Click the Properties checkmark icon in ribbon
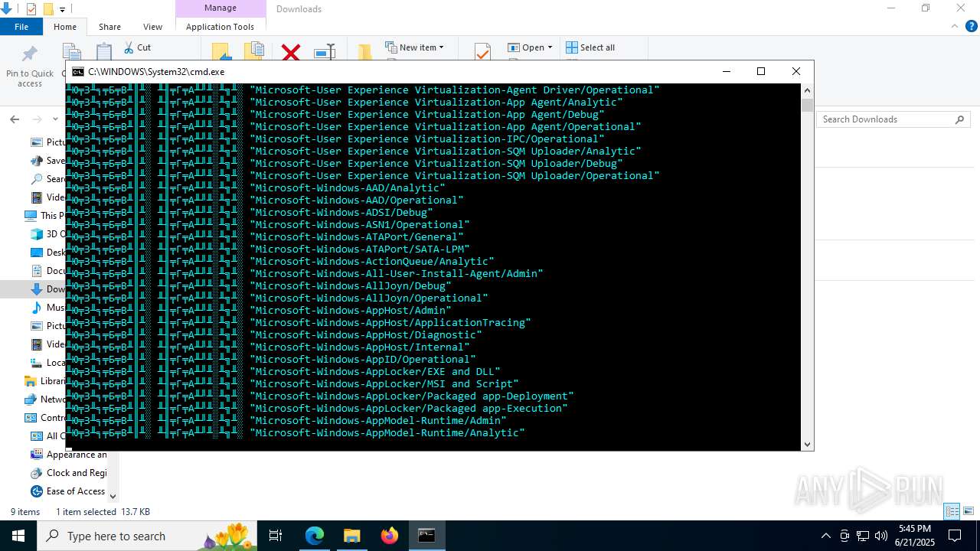Viewport: 980px width, 551px height. click(482, 51)
